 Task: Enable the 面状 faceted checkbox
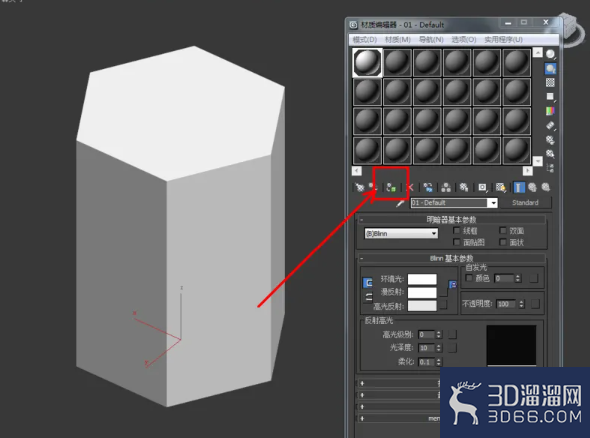pyautogui.click(x=503, y=242)
